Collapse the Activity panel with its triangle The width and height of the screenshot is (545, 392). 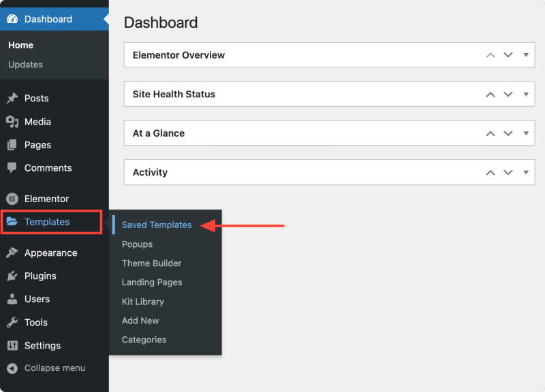click(526, 172)
